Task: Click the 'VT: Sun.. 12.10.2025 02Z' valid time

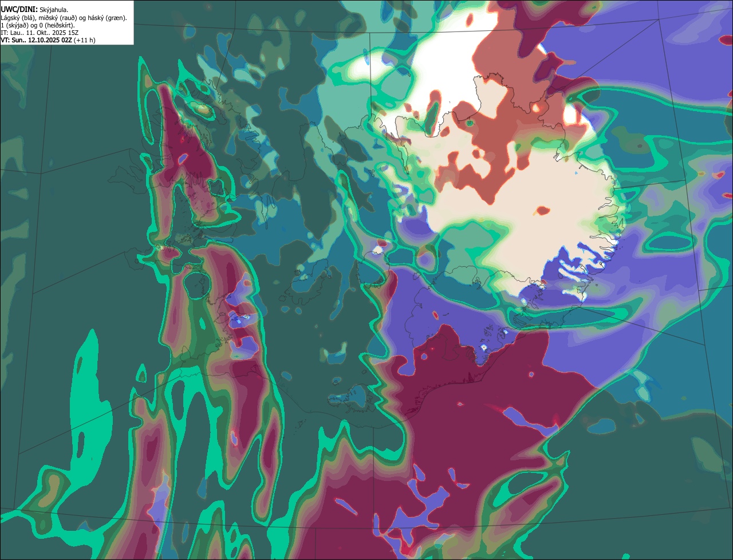Action: pos(36,41)
